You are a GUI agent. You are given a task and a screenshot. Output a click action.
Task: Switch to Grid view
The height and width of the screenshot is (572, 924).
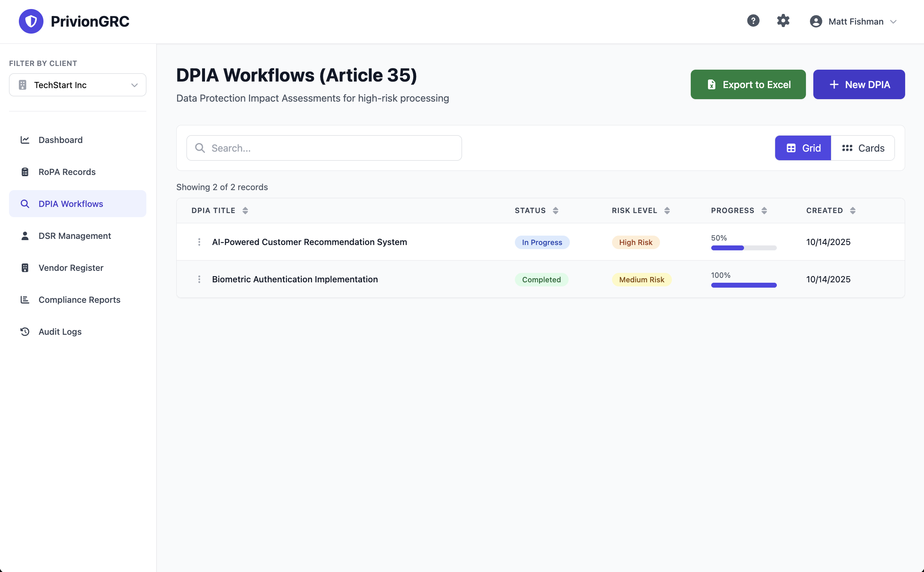(803, 148)
